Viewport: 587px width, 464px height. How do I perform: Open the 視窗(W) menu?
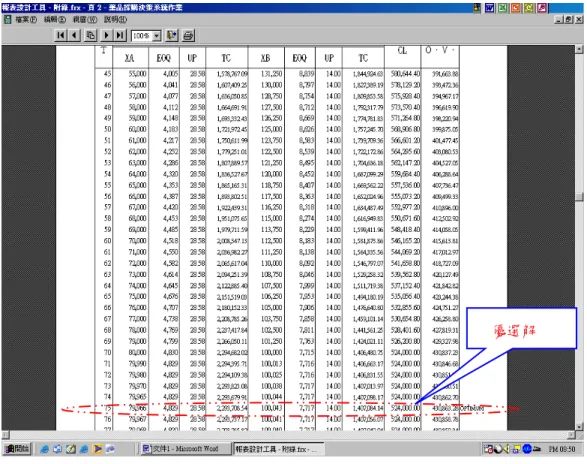click(85, 19)
